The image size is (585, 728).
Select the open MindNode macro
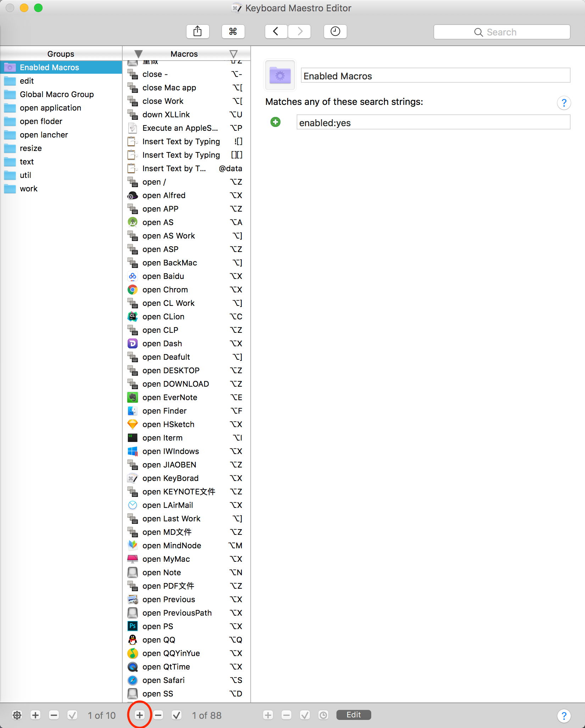tap(186, 545)
